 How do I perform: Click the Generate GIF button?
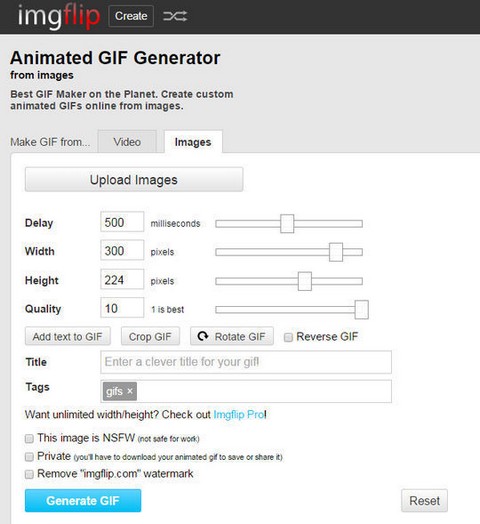tap(83, 501)
